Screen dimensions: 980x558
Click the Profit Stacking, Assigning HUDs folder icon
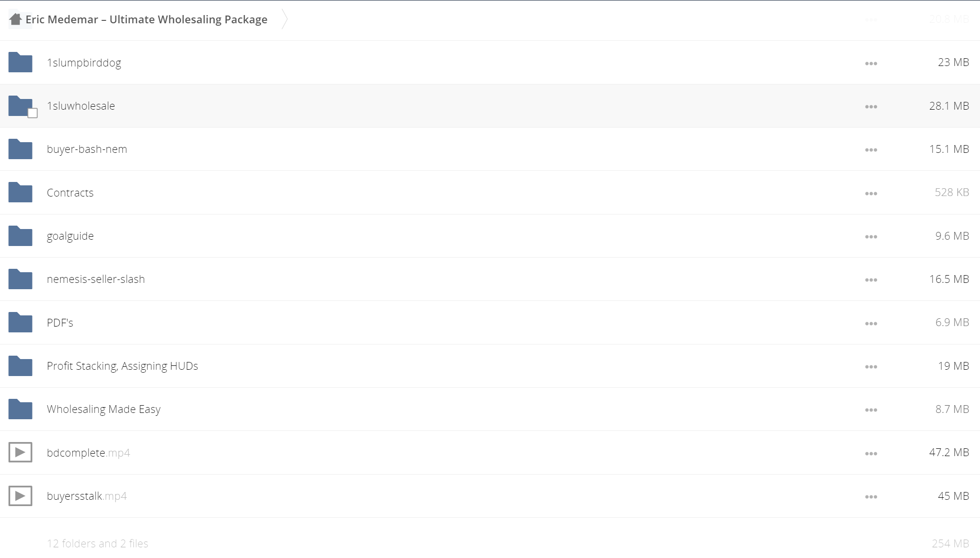(x=20, y=366)
